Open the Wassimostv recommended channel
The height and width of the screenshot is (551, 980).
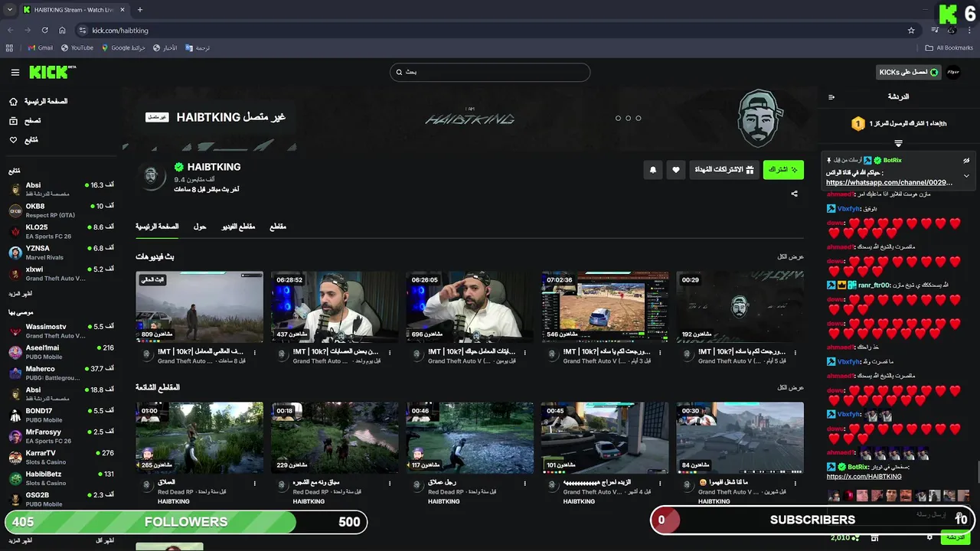click(61, 331)
